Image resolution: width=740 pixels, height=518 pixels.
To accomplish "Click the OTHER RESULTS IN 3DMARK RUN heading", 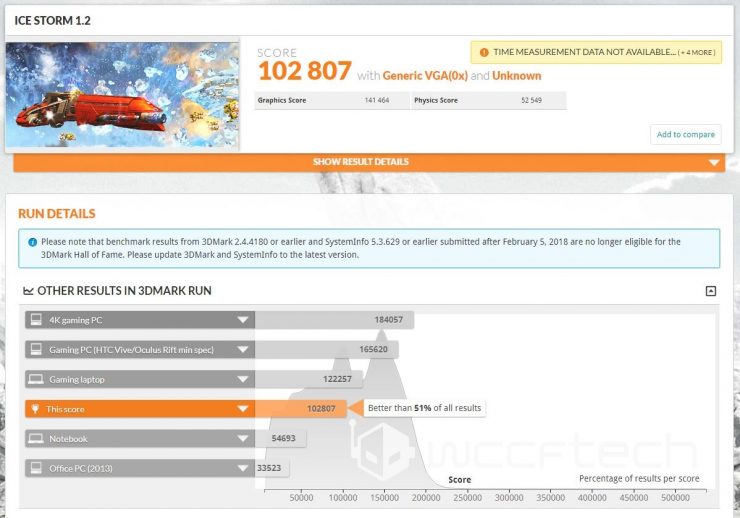I will point(124,291).
